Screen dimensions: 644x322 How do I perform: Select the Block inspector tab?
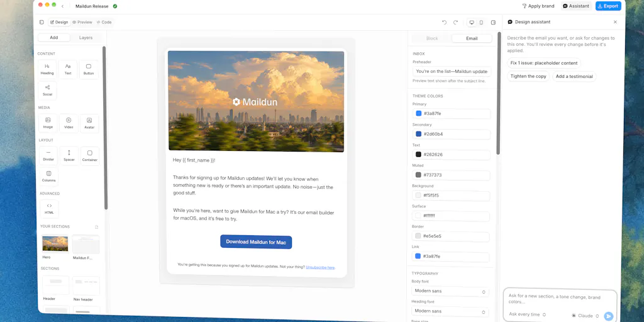click(x=432, y=38)
